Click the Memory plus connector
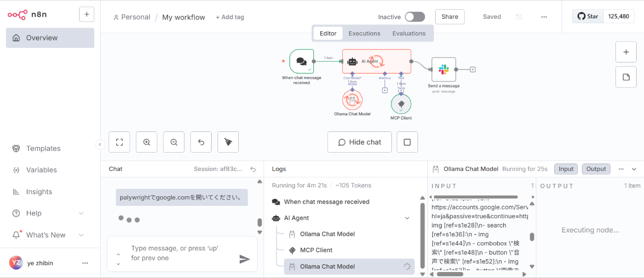The width and height of the screenshot is (644, 278). tap(385, 90)
